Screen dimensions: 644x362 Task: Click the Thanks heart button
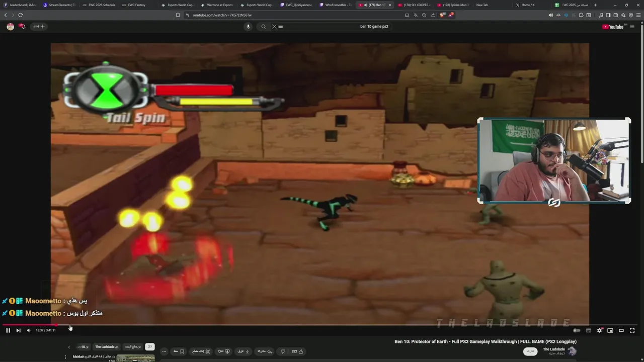click(x=224, y=351)
